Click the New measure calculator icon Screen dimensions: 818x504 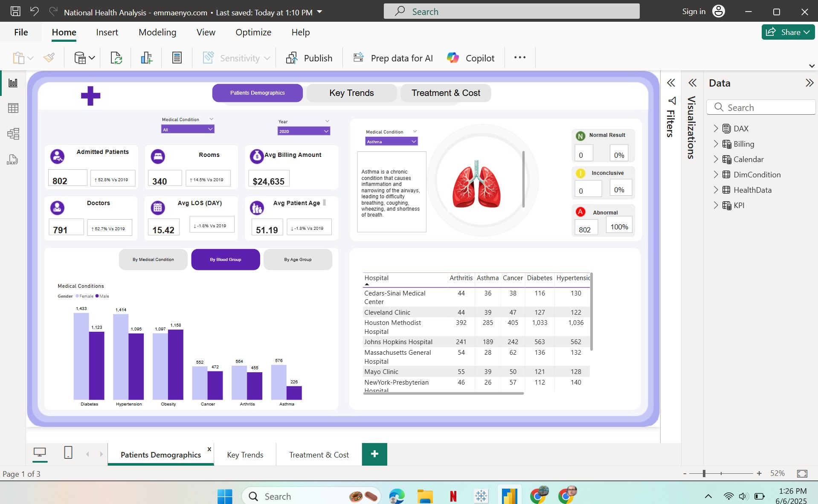(x=177, y=58)
